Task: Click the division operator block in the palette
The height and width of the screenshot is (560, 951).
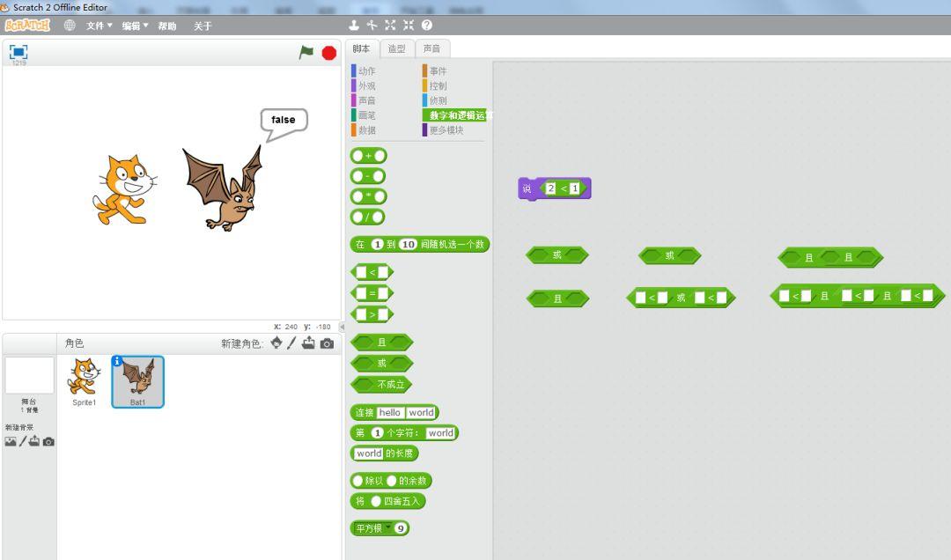Action: tap(368, 217)
